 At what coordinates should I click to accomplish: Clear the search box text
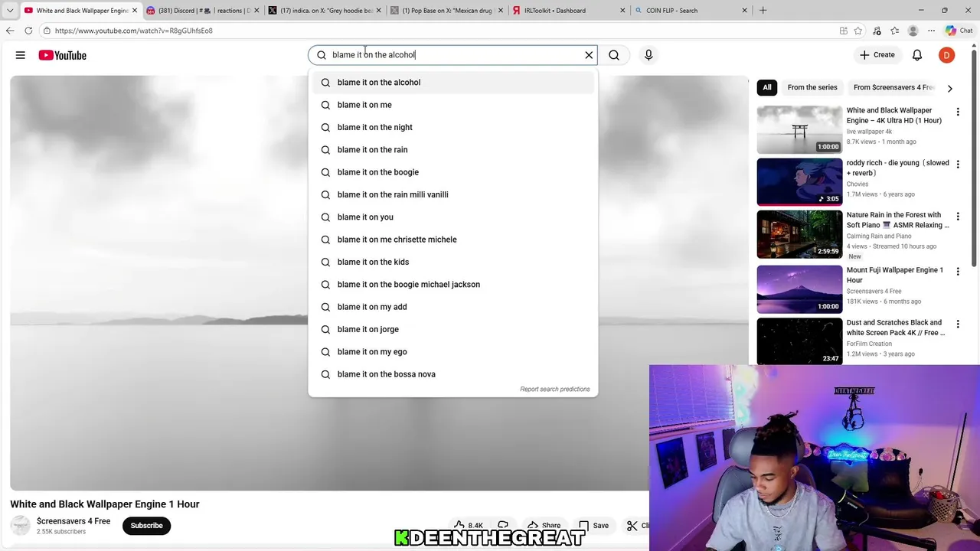589,55
